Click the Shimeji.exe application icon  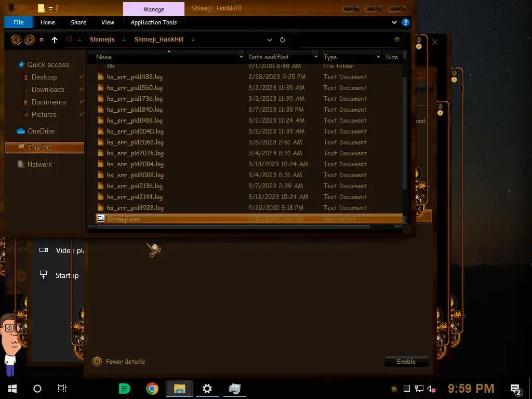coord(100,218)
